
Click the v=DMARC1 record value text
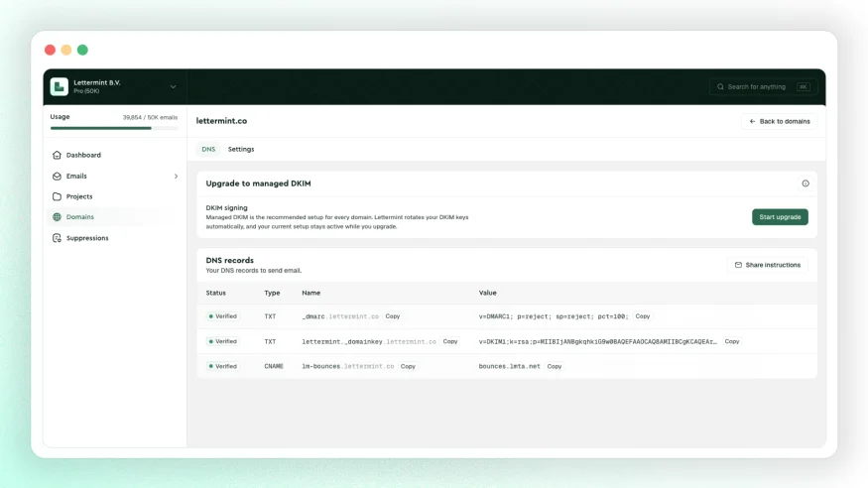tap(554, 316)
